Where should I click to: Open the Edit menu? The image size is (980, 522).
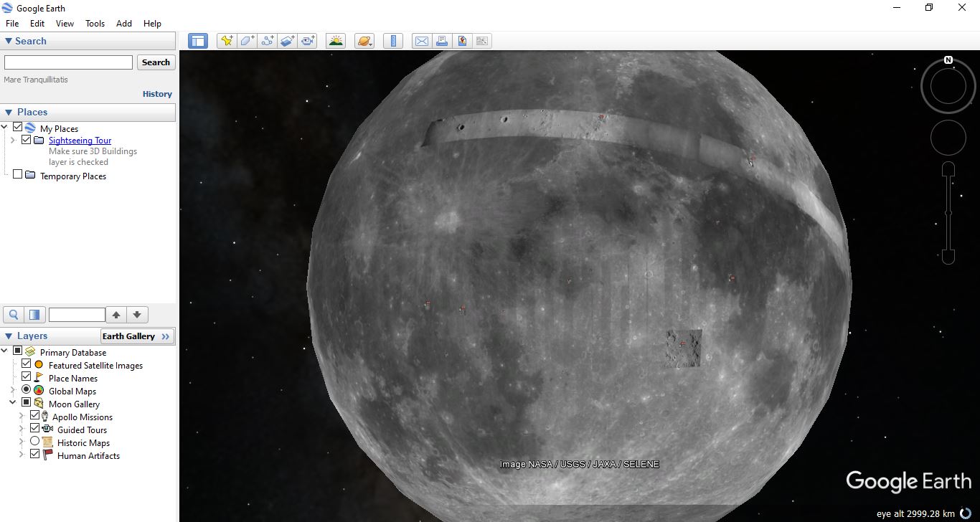coord(37,23)
